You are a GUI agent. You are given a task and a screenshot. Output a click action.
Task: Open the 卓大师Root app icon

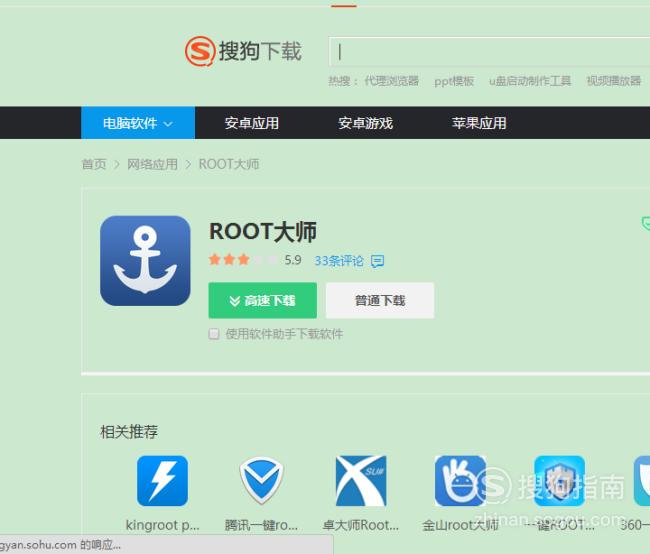(361, 481)
